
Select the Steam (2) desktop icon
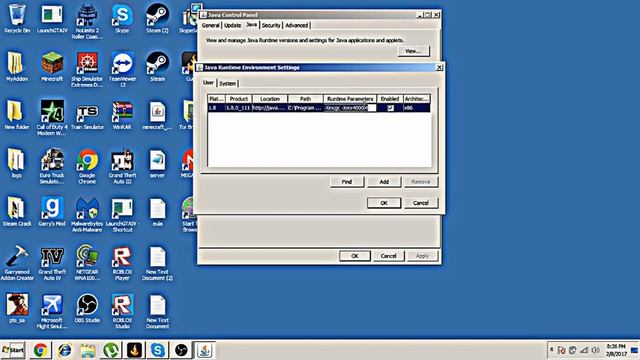158,19
